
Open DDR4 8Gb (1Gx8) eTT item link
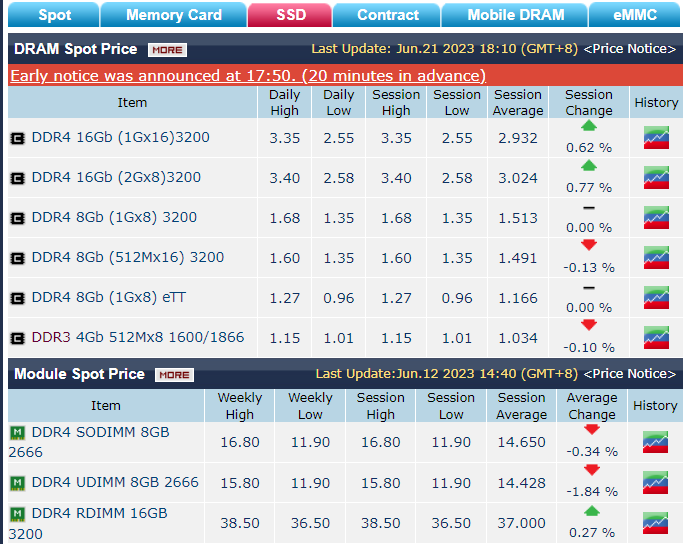pos(109,298)
